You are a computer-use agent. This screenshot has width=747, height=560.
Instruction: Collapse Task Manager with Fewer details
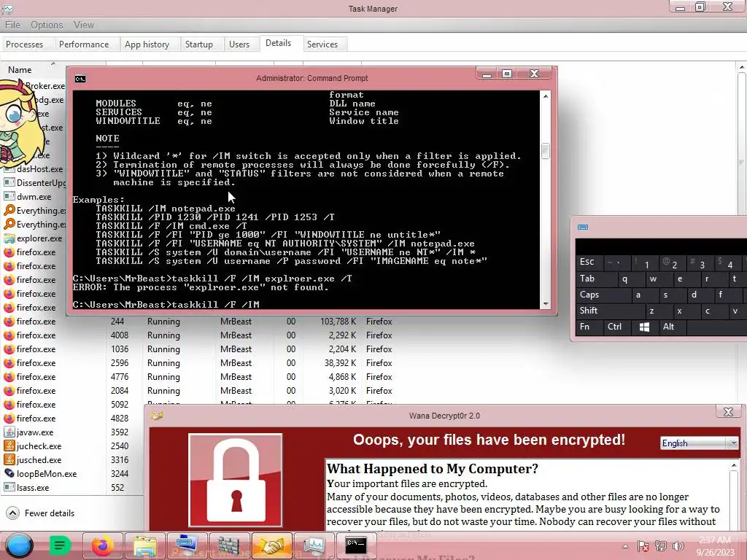pyautogui.click(x=40, y=513)
